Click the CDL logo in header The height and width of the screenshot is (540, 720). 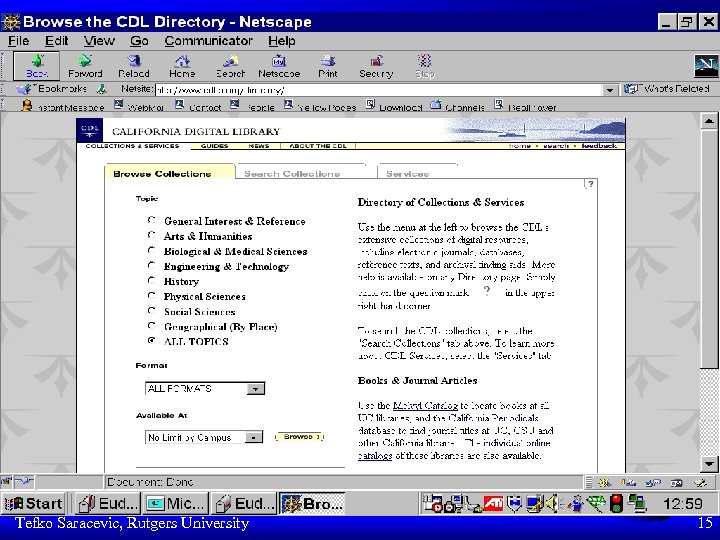(x=90, y=130)
